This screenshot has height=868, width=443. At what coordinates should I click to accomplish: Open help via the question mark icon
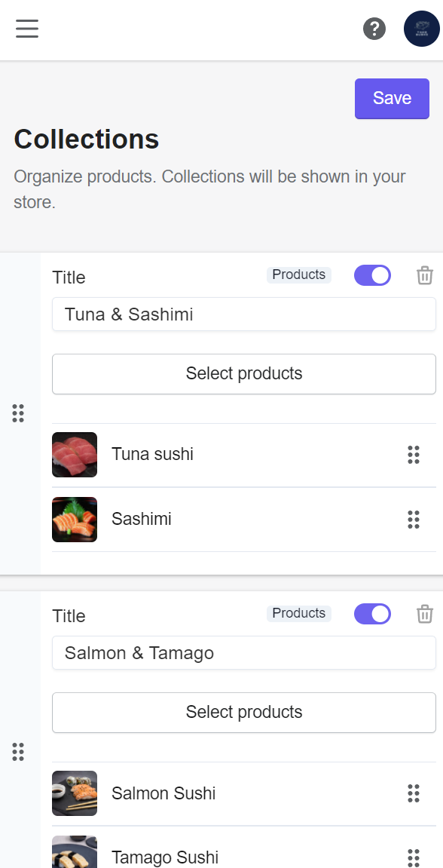coord(374,28)
